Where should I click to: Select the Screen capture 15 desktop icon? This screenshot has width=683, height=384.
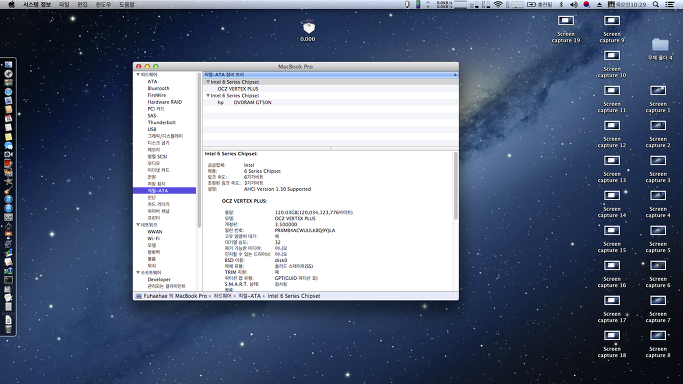click(612, 230)
